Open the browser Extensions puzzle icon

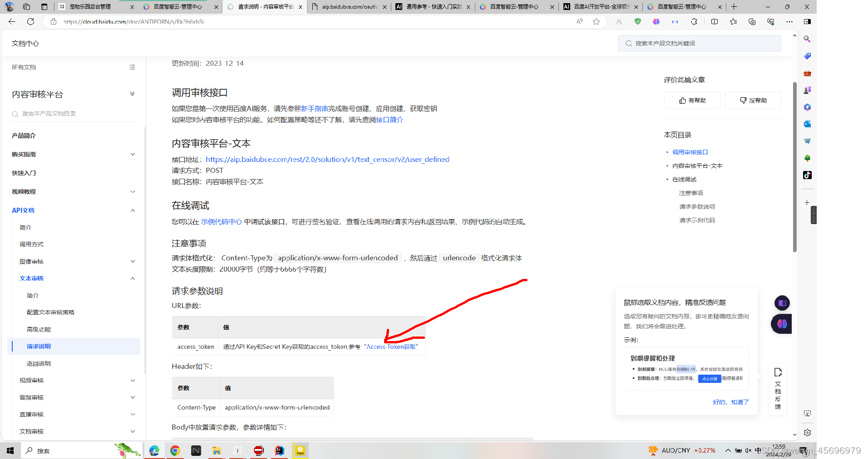point(694,21)
